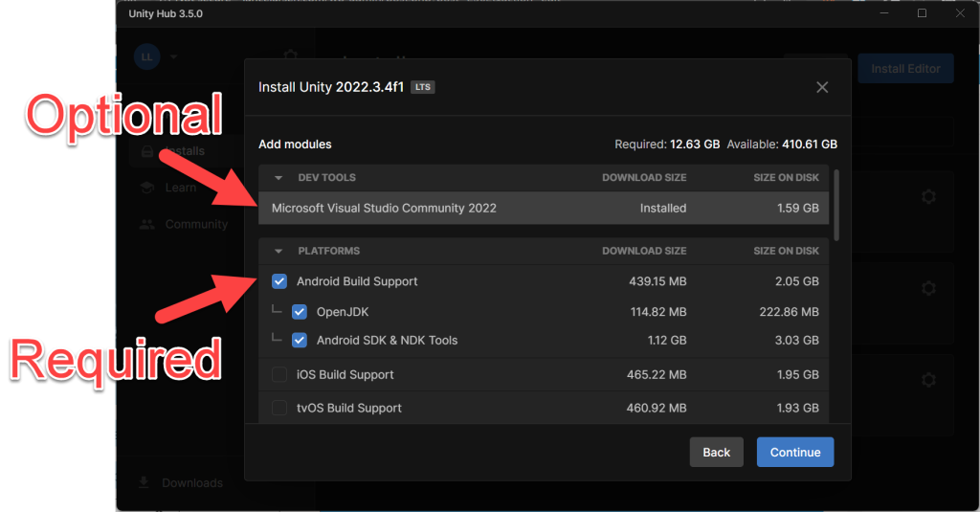980x512 pixels.
Task: Collapse the PLATFORMS section
Action: (278, 252)
